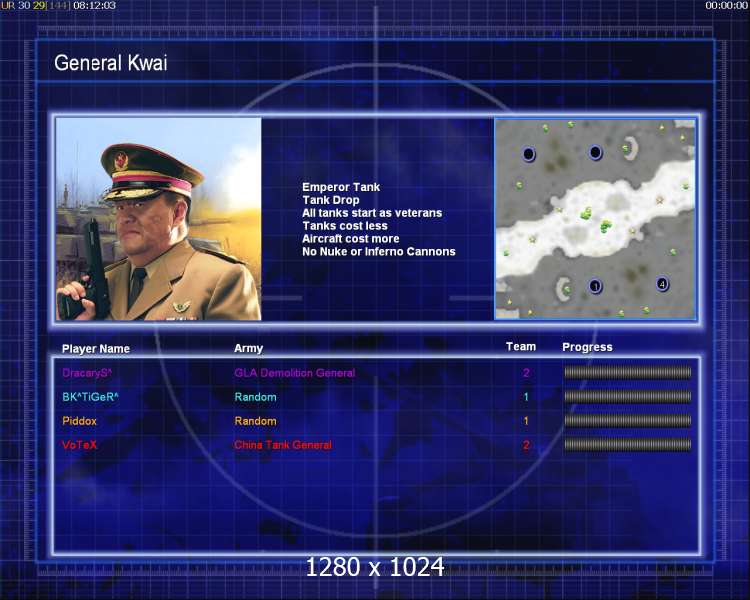The height and width of the screenshot is (600, 750).
Task: Click BK^TiGeR^'s team number 1
Action: click(526, 397)
